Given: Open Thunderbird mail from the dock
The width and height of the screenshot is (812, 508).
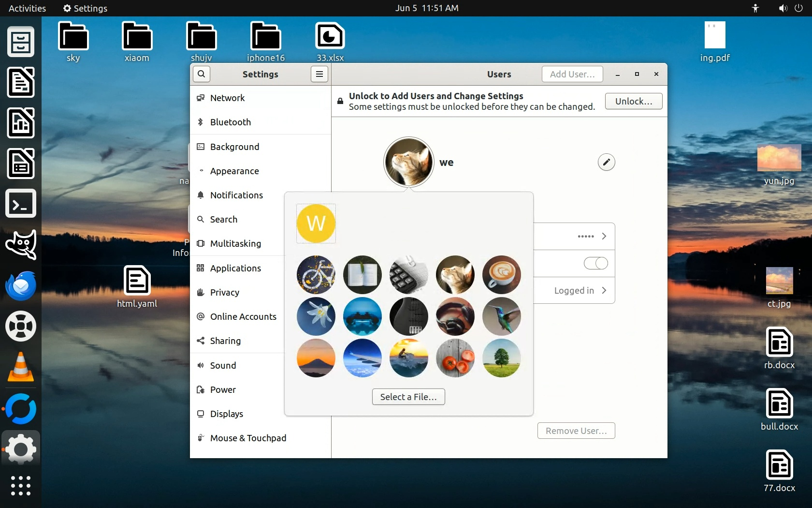Looking at the screenshot, I should [21, 285].
